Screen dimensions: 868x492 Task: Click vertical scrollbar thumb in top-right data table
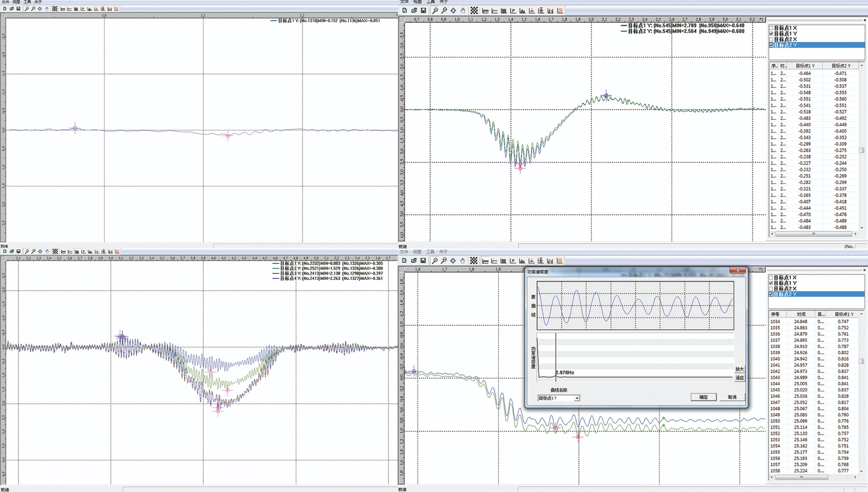coord(862,150)
